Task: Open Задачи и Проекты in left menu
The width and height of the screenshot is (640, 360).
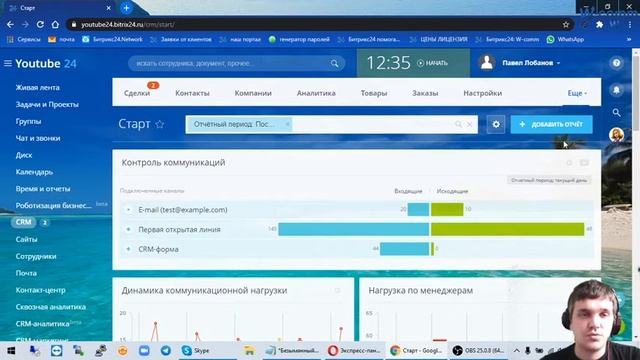Action: tap(47, 104)
